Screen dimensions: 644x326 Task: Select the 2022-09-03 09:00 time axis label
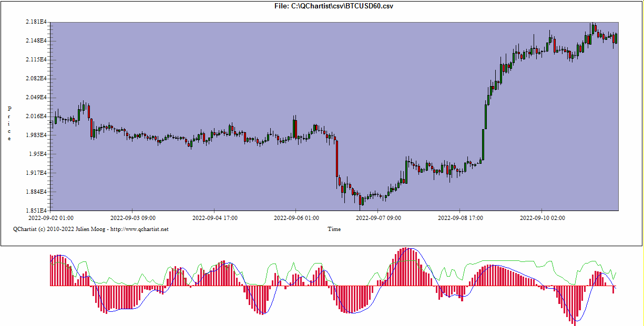(132, 217)
